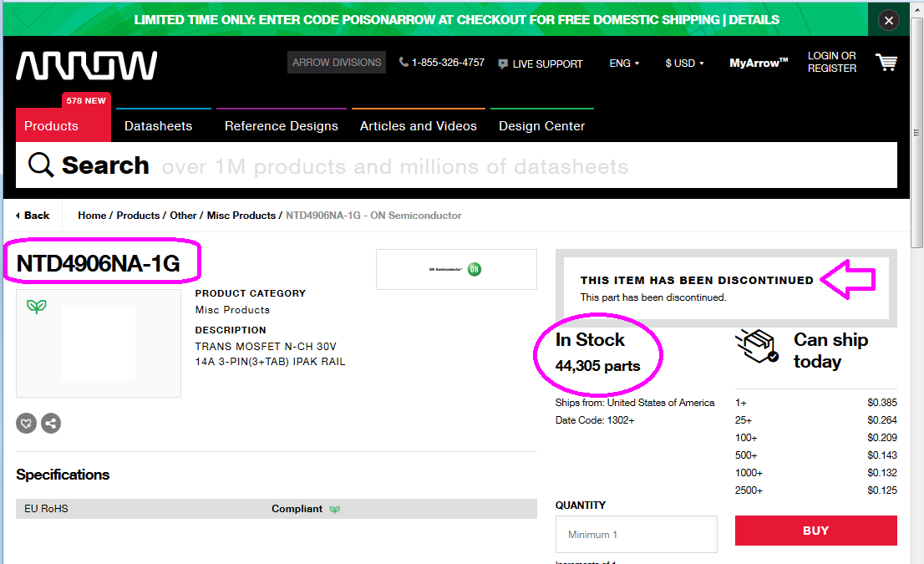Image resolution: width=924 pixels, height=564 pixels.
Task: Click the share icon
Action: coord(51,423)
